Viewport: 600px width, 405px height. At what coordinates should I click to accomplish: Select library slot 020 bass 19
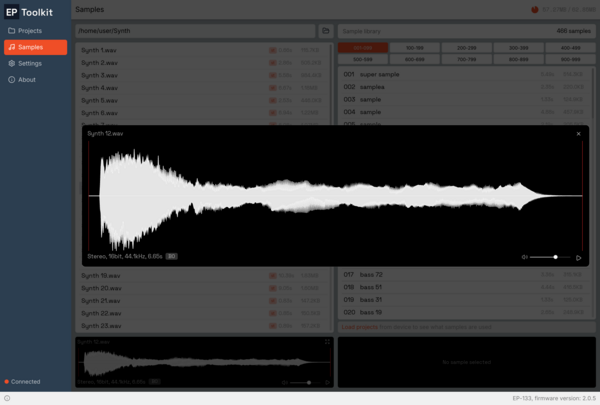pos(465,312)
